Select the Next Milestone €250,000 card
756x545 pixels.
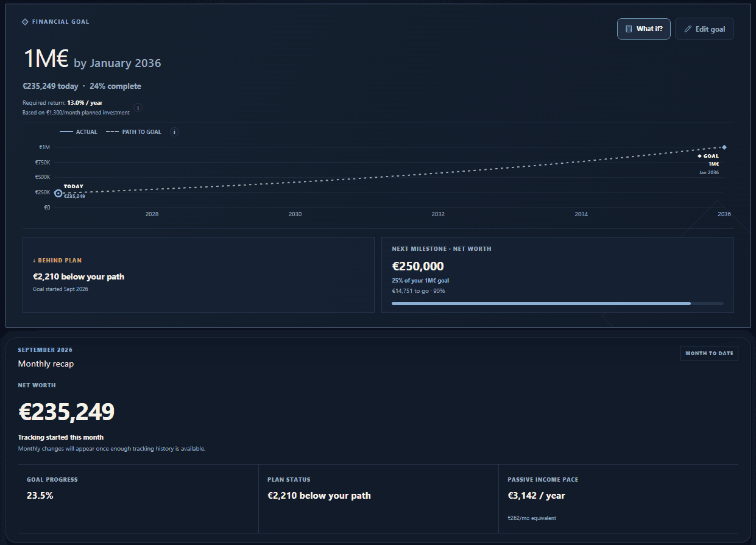pyautogui.click(x=557, y=275)
